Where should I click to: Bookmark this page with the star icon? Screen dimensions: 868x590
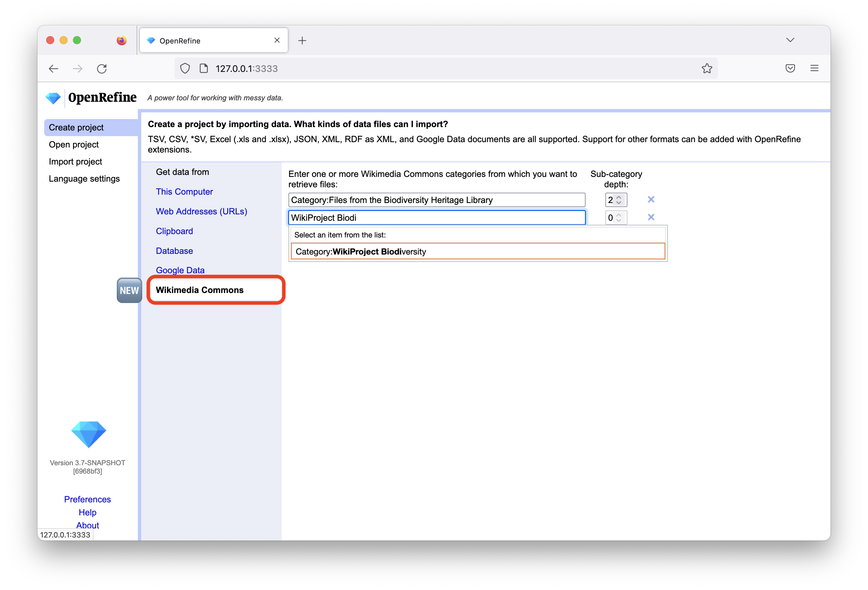(707, 68)
